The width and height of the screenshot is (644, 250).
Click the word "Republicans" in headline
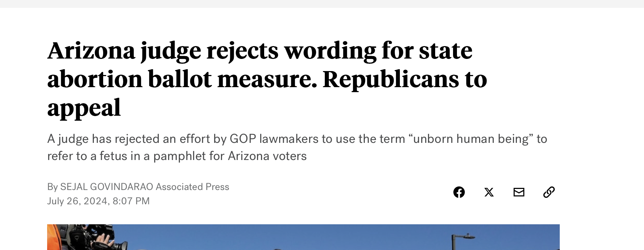pos(390,79)
